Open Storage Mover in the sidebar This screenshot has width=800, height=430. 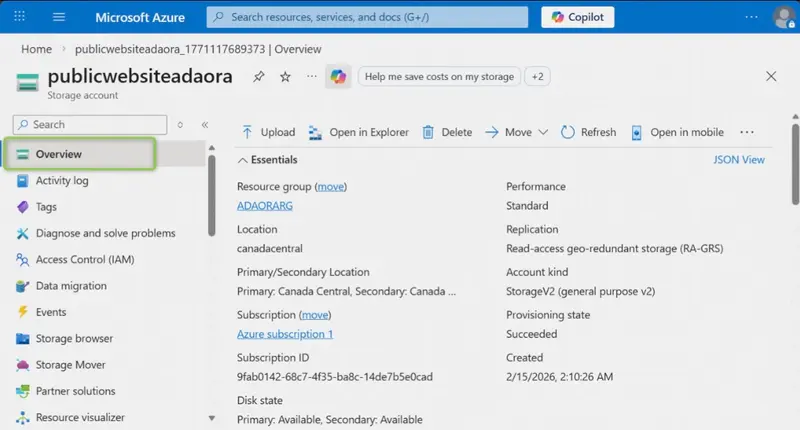click(70, 365)
